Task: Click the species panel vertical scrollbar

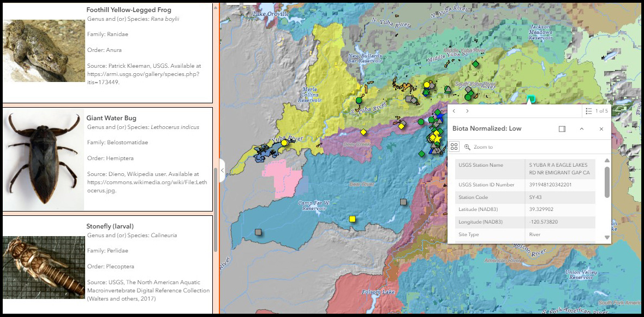Action: pyautogui.click(x=216, y=210)
